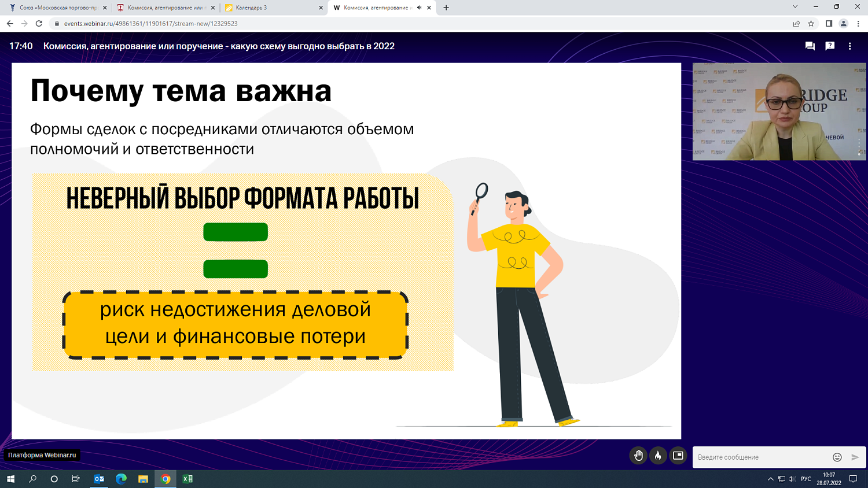Click the 17:40 timer in the header

click(x=21, y=46)
